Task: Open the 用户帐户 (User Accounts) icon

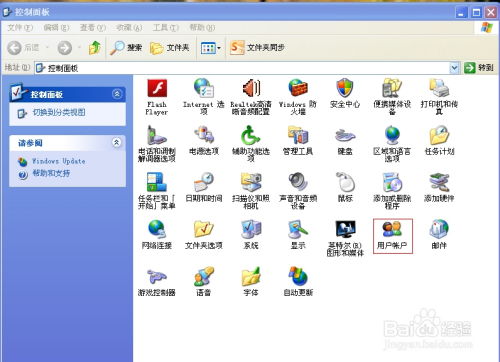Action: coord(392,236)
